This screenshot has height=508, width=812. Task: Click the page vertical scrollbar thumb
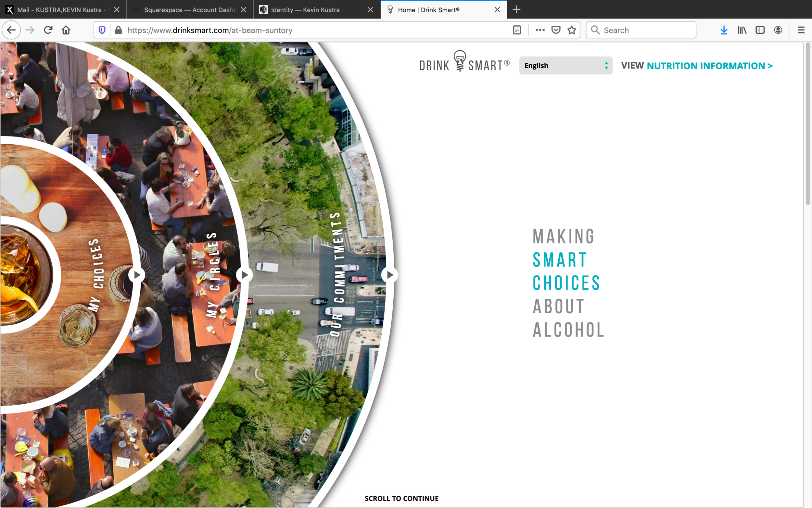[x=808, y=124]
